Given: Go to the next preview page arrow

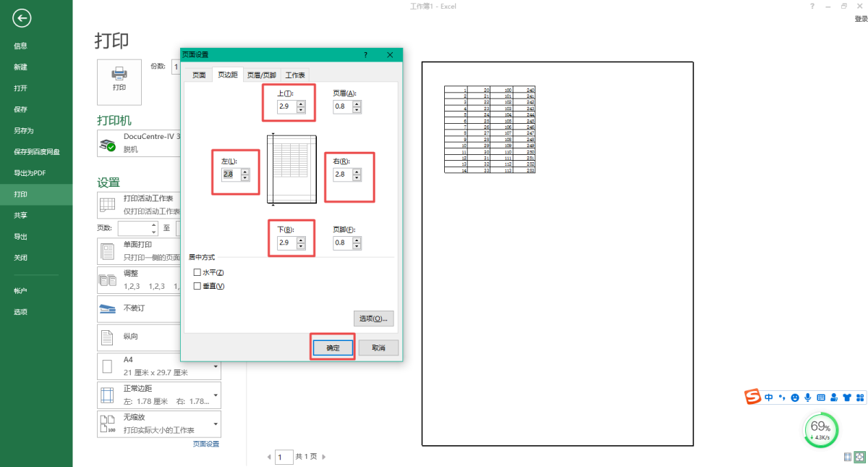Looking at the screenshot, I should coord(324,457).
